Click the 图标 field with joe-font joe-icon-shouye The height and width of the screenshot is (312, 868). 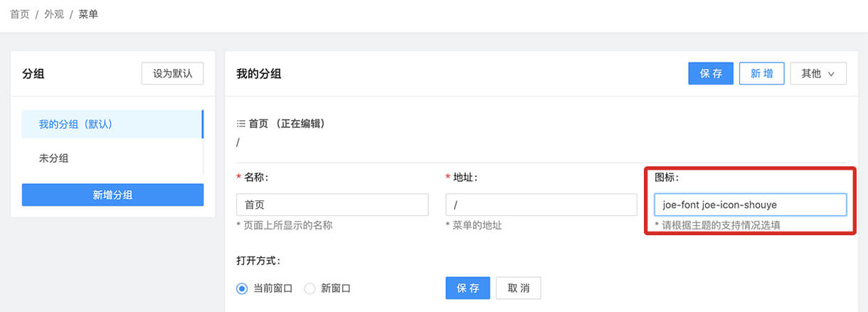(x=751, y=205)
